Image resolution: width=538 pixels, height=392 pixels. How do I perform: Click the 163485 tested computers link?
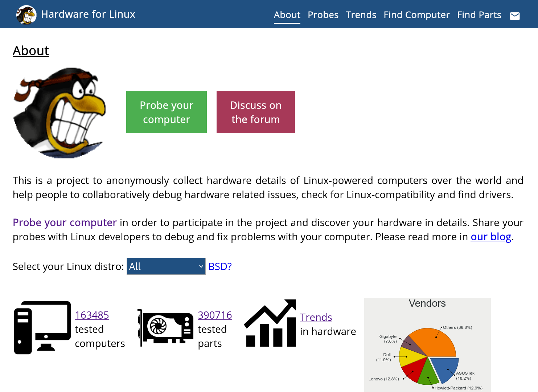click(92, 315)
